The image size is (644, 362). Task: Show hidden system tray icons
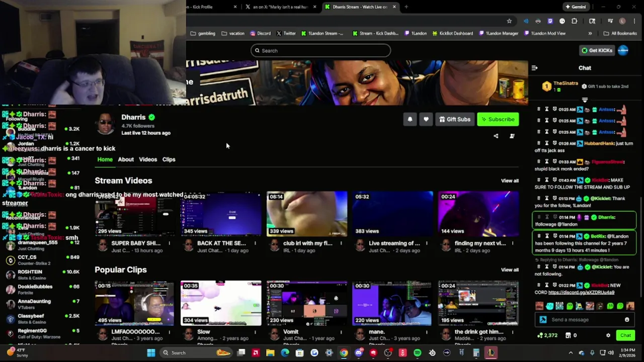click(x=571, y=352)
